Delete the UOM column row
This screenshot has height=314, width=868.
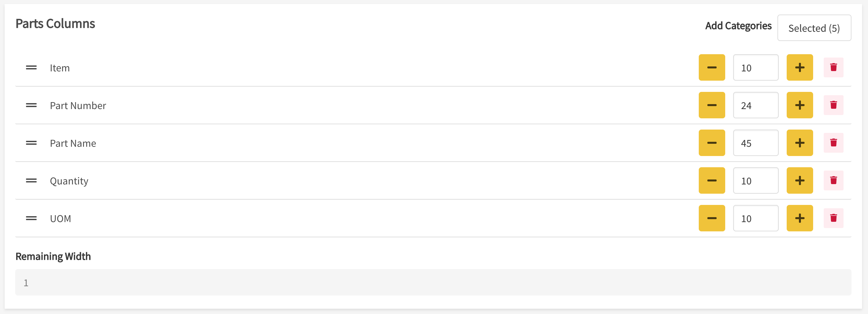click(833, 218)
